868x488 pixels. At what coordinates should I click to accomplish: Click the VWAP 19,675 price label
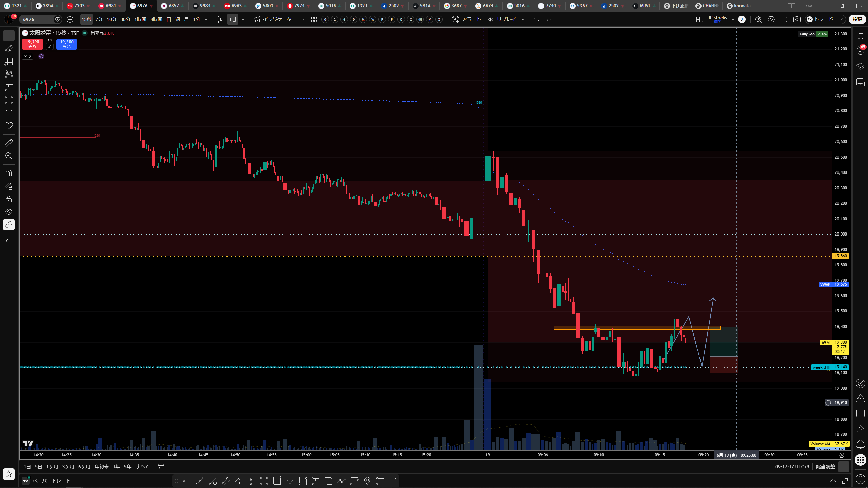(x=833, y=284)
